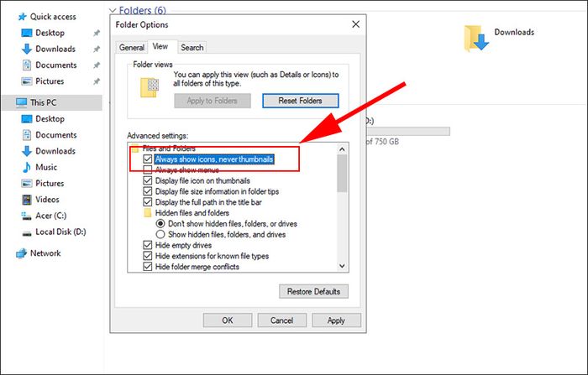Close the Folder Options dialog
The image size is (588, 375).
356,24
